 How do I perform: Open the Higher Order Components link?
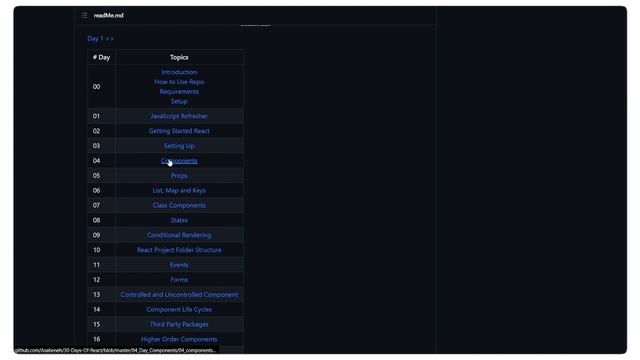(179, 340)
